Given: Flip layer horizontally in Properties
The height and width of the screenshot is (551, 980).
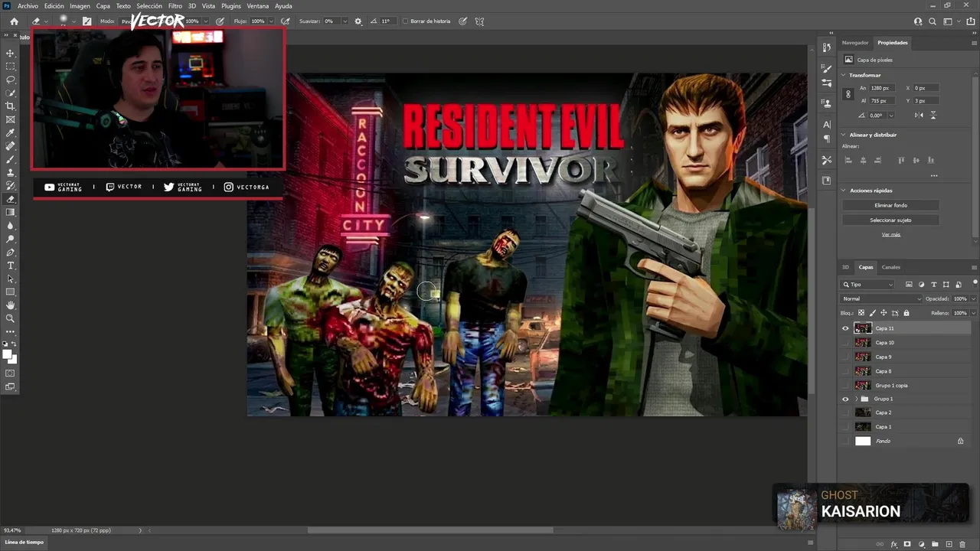Looking at the screenshot, I should 920,115.
